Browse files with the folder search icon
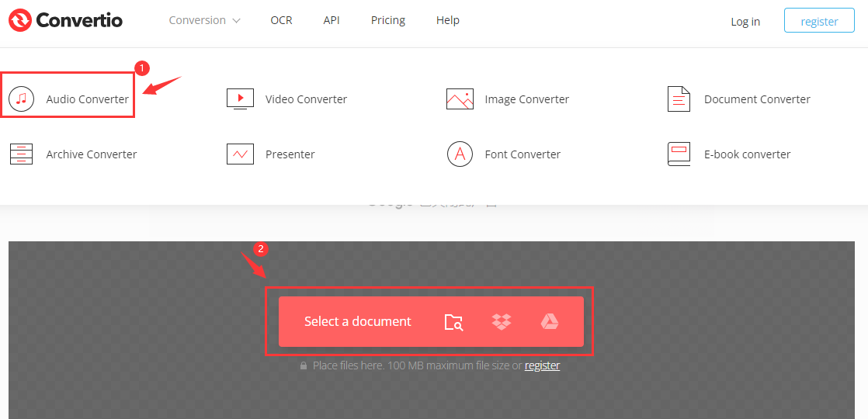Image resolution: width=868 pixels, height=419 pixels. pos(453,322)
